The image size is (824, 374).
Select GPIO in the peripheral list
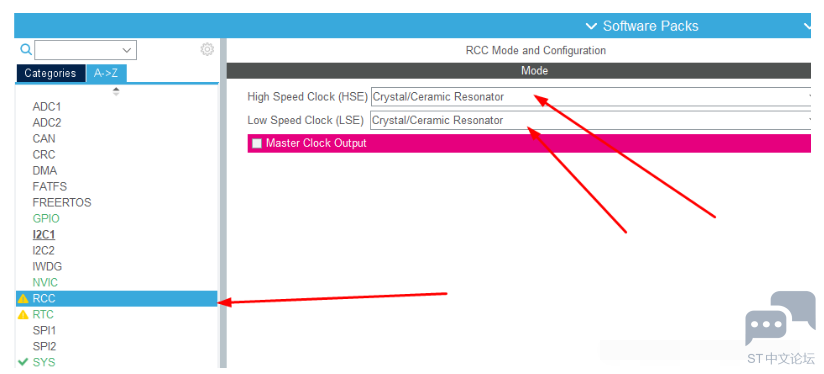click(x=46, y=219)
